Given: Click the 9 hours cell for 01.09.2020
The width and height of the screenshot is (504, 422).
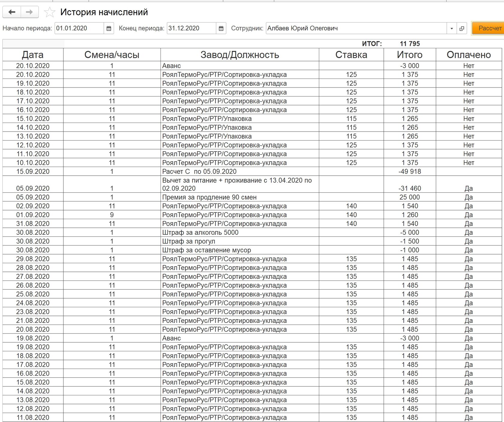Looking at the screenshot, I should (112, 215).
